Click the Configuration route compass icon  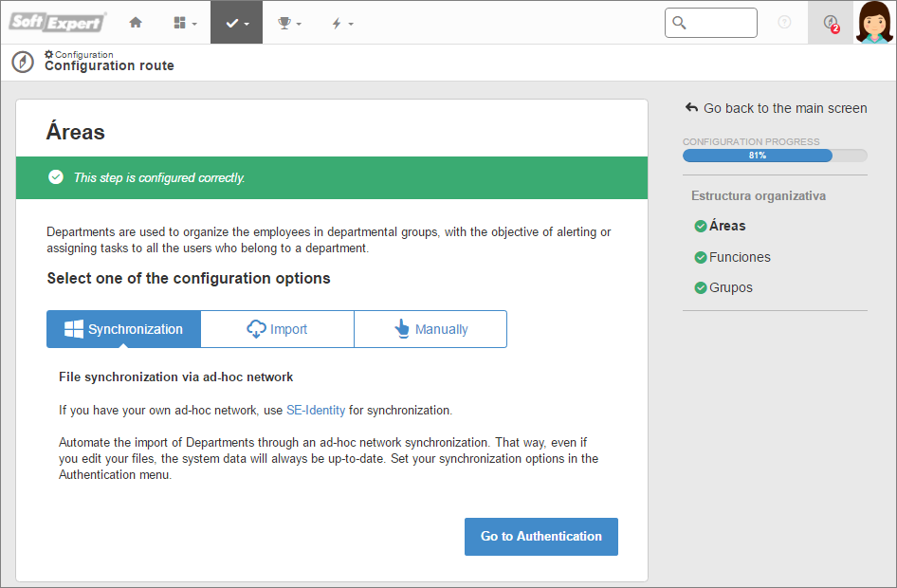point(23,62)
